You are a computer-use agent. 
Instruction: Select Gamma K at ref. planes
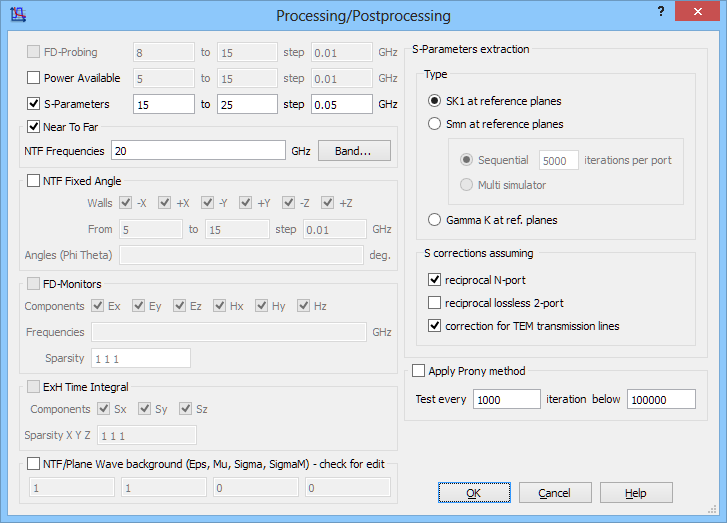click(434, 220)
